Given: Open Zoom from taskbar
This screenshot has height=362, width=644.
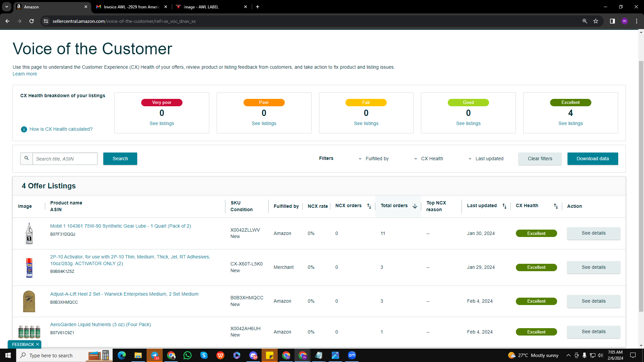Looking at the screenshot, I should tap(352, 355).
